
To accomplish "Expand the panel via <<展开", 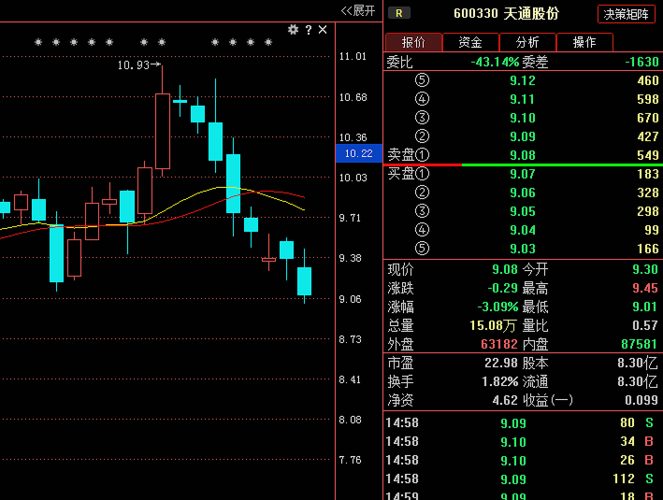I will tap(358, 11).
